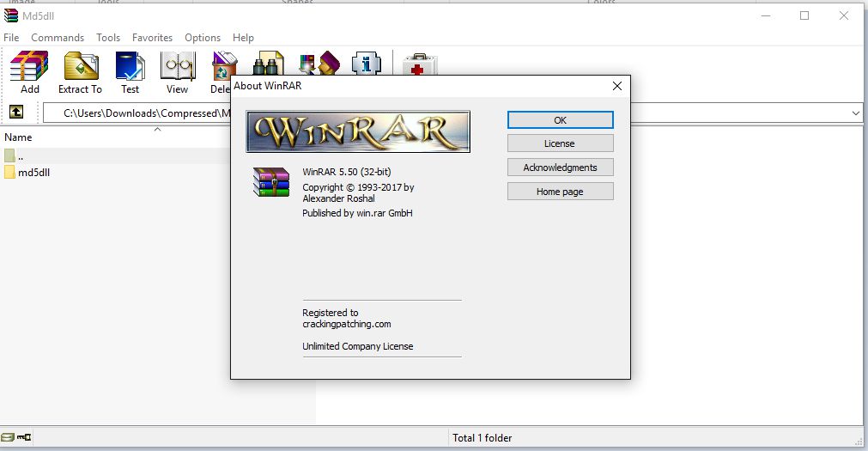Open Acknowledgments from the About dialog
This screenshot has height=451, width=868.
click(560, 168)
